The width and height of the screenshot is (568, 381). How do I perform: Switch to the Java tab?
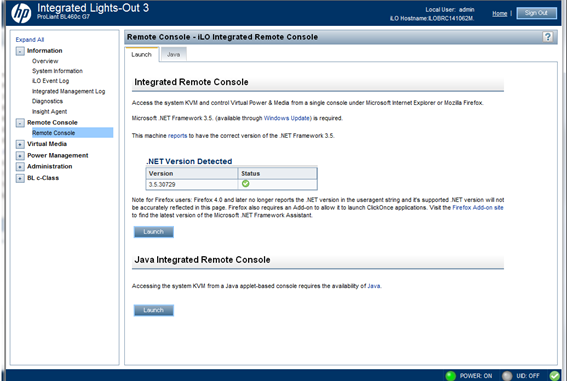[174, 55]
